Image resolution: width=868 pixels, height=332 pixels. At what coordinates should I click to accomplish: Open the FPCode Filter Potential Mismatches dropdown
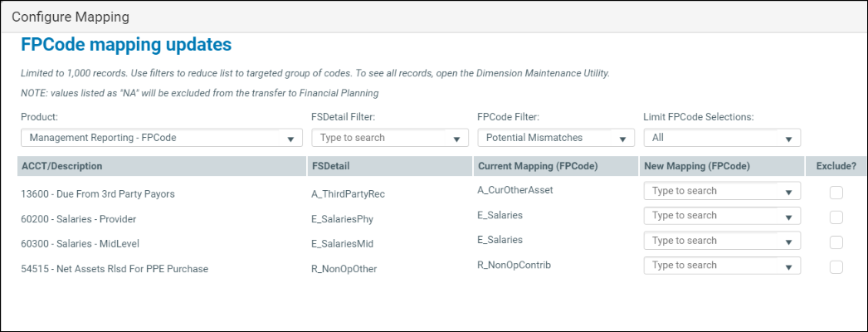click(x=556, y=138)
